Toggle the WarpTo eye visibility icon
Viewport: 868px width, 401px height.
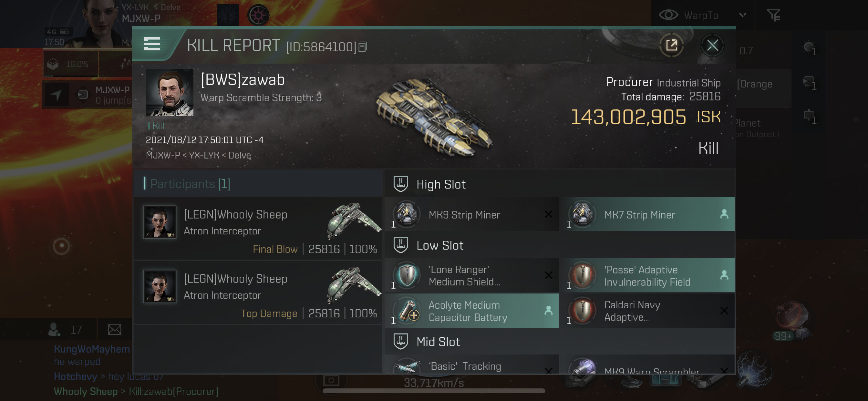tap(668, 15)
